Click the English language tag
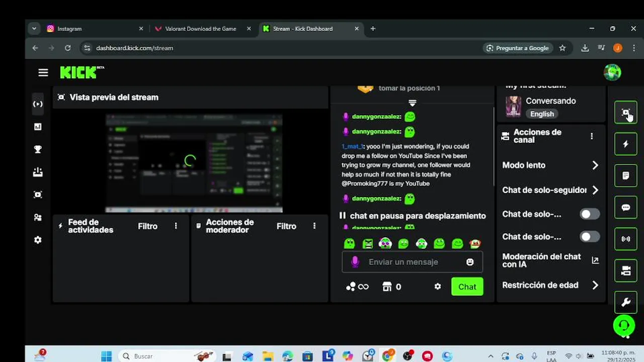The width and height of the screenshot is (644, 362). [542, 114]
